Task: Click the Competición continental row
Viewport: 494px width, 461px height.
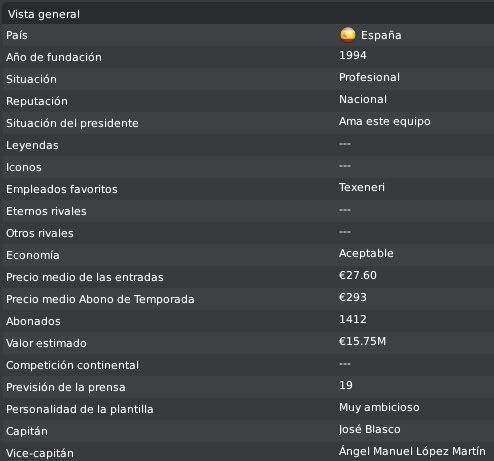Action: [247, 365]
